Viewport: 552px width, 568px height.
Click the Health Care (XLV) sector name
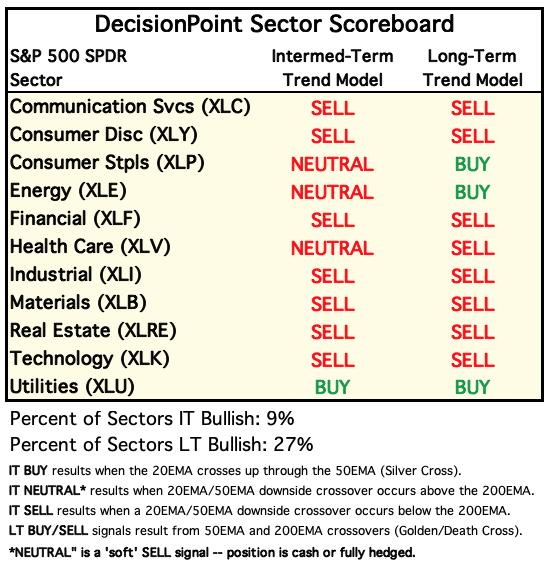point(90,247)
